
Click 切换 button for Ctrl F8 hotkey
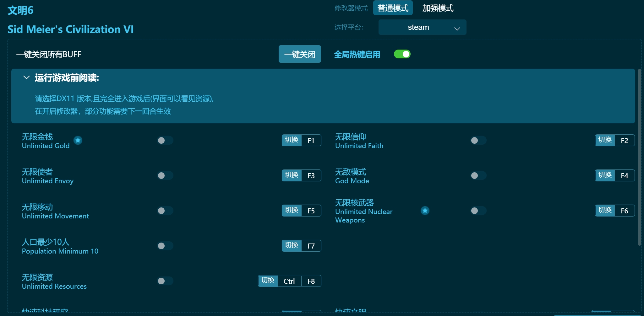pos(268,281)
